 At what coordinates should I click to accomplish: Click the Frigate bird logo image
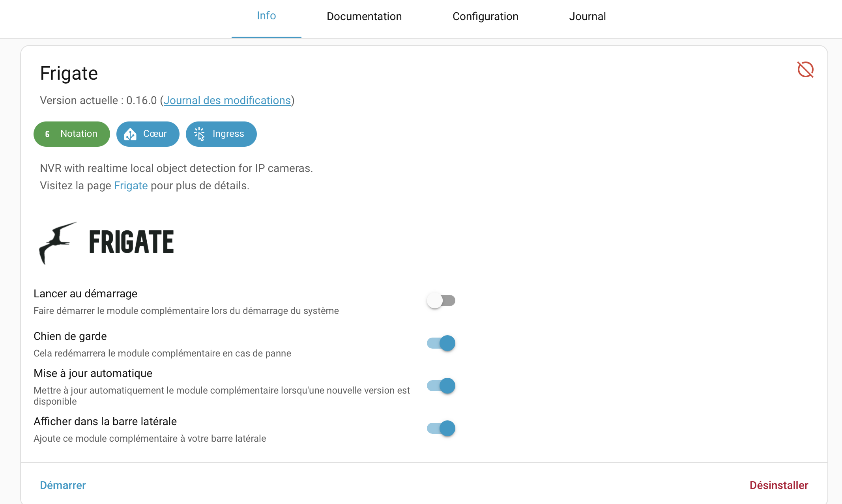[x=58, y=242]
